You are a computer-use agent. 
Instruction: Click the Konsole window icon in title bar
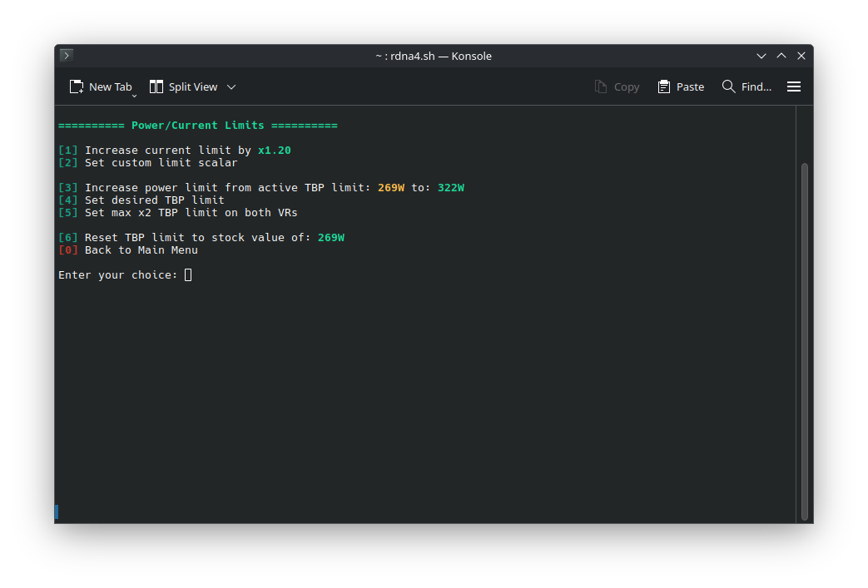pyautogui.click(x=67, y=56)
